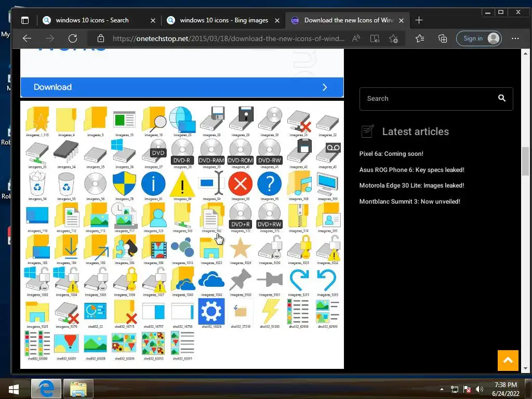Open Internet Explorer from the taskbar
The width and height of the screenshot is (532, 399).
click(x=46, y=389)
